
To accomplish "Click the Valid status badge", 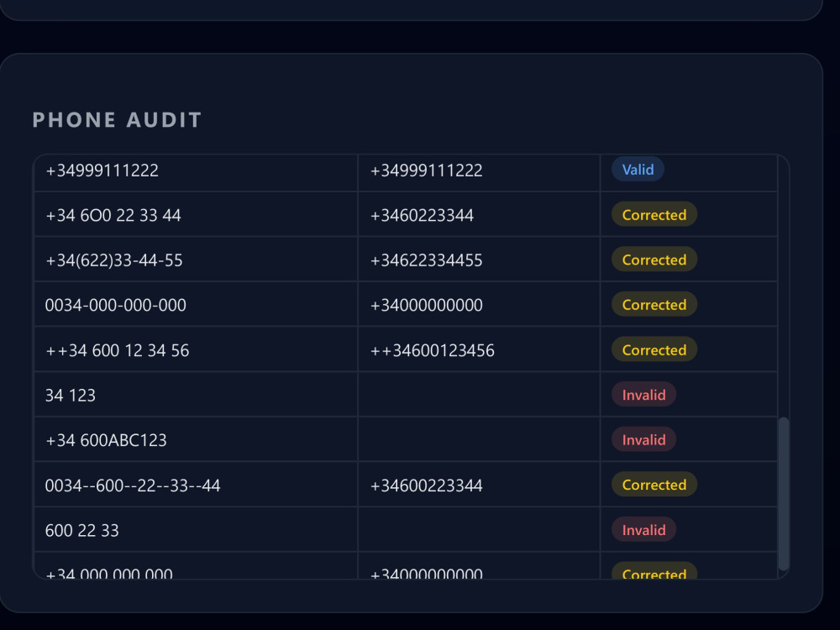I will click(x=638, y=170).
